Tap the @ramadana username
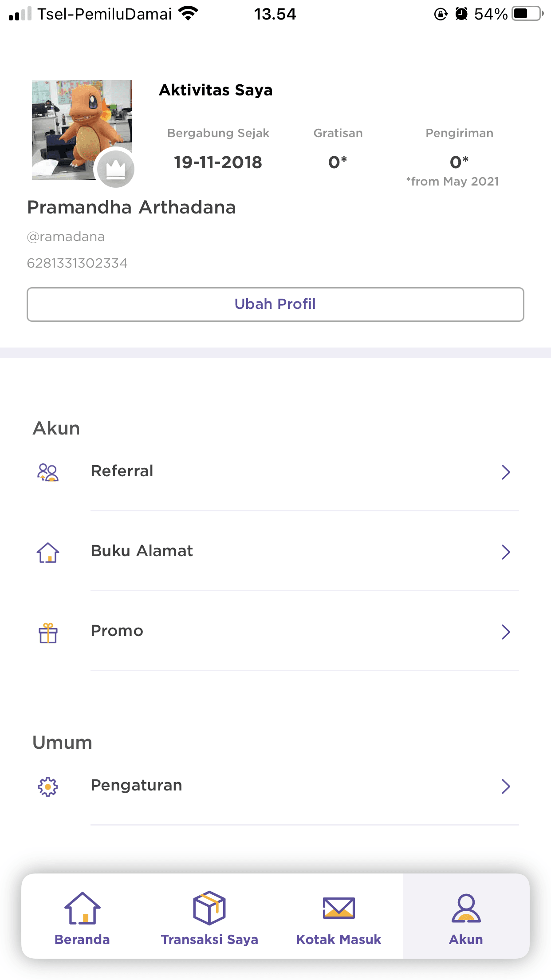This screenshot has width=551, height=980. [66, 237]
